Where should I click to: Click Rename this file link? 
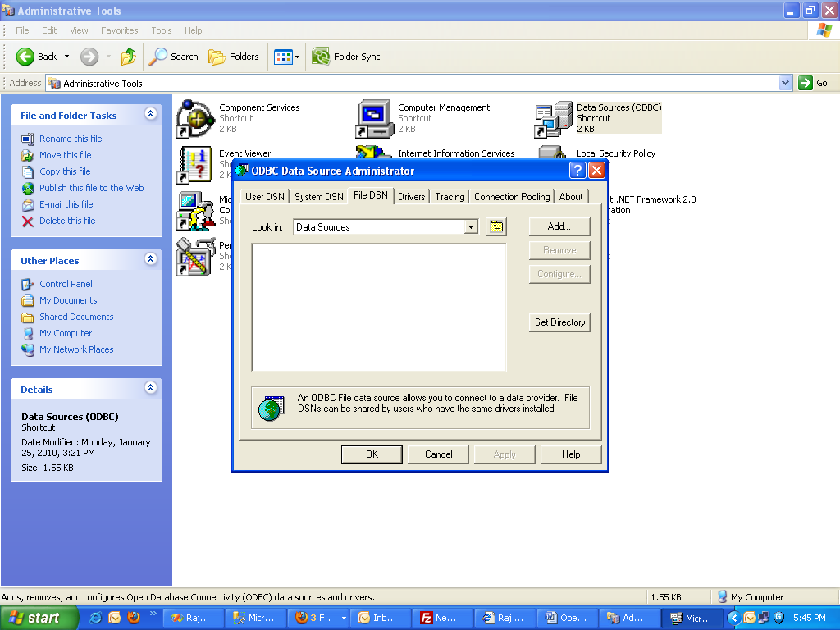click(71, 139)
